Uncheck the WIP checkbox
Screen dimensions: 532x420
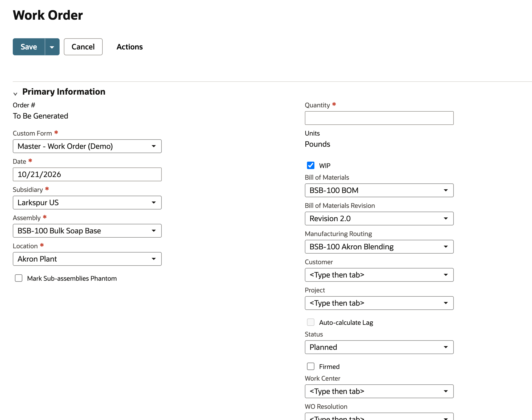point(311,165)
